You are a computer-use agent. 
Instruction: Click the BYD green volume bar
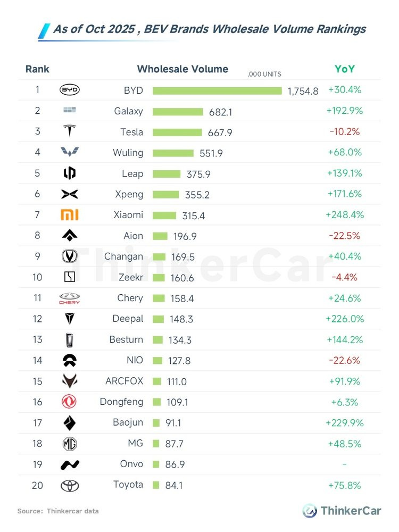point(217,90)
